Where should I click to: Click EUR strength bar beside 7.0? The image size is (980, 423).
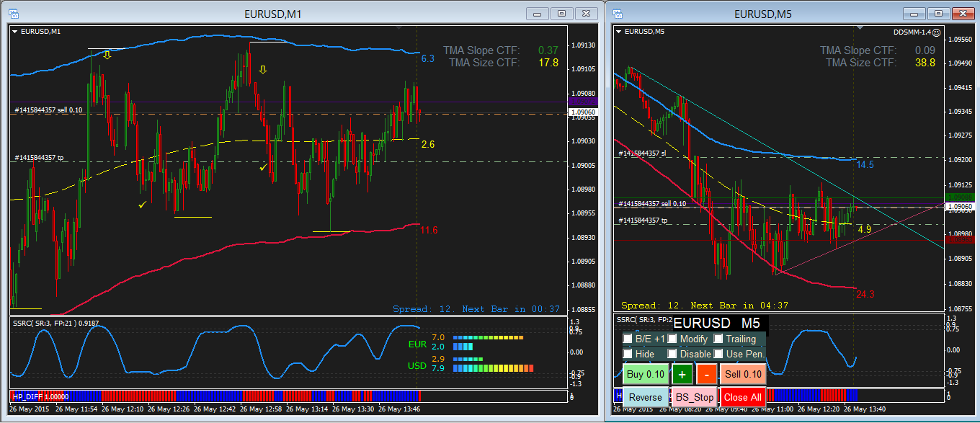coord(488,337)
